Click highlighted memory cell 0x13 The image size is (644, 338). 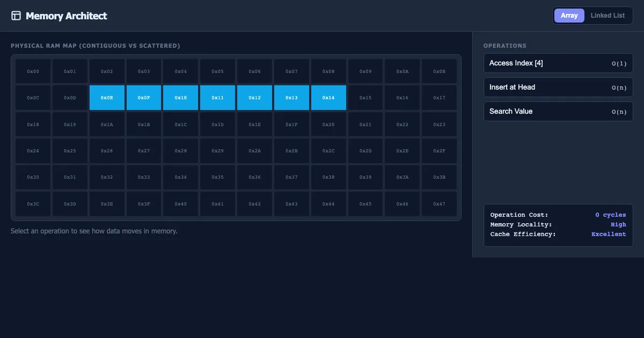point(291,98)
